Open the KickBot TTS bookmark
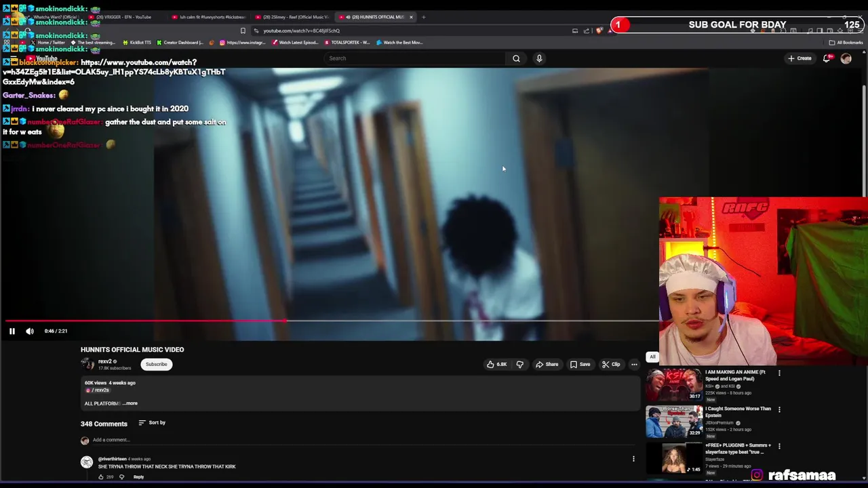 coord(137,43)
